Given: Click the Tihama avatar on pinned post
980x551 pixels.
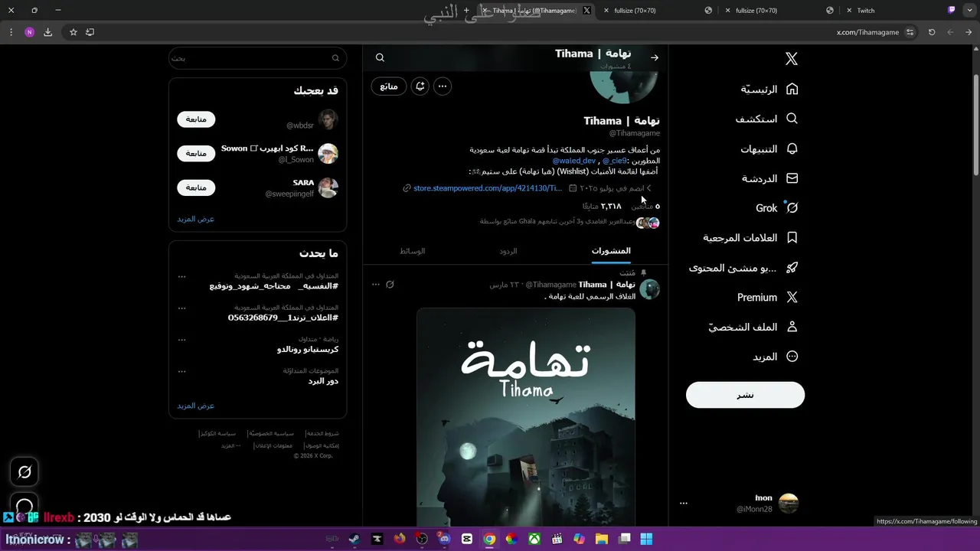Looking at the screenshot, I should [x=650, y=289].
